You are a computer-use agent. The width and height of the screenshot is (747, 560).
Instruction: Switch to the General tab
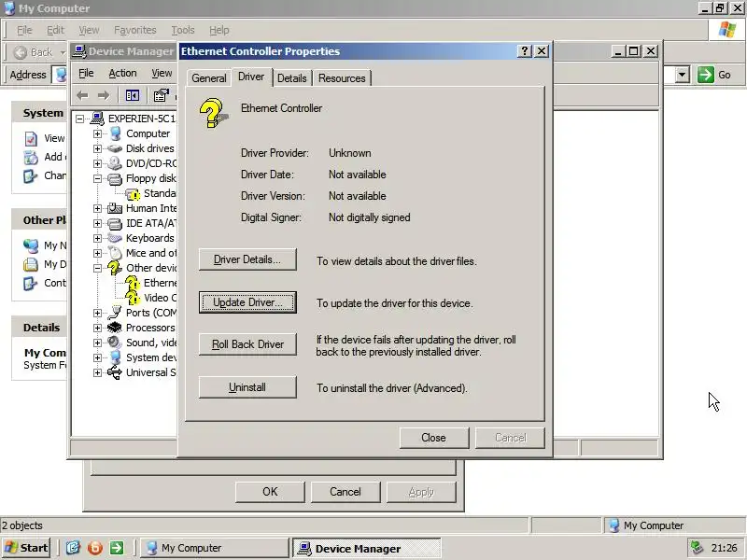[x=208, y=78]
